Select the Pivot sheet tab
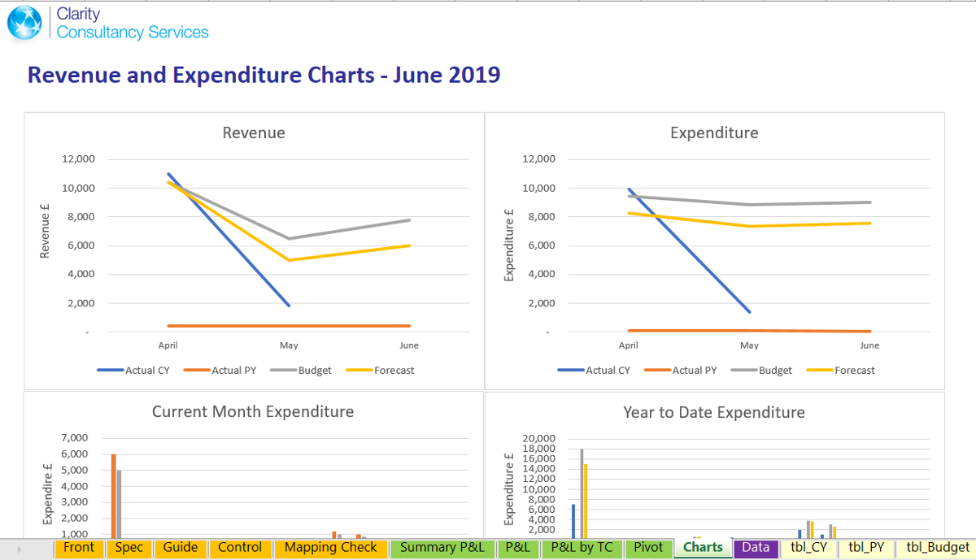976x560 pixels. [648, 548]
